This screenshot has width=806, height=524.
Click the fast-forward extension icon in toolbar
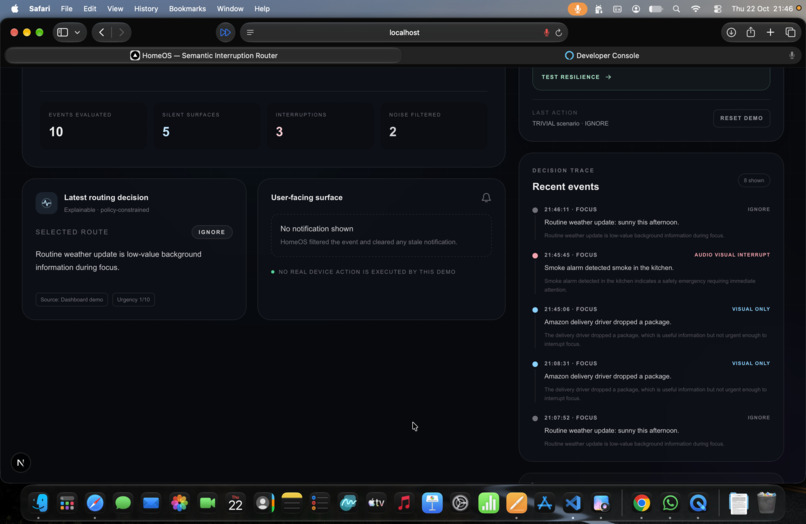(225, 32)
